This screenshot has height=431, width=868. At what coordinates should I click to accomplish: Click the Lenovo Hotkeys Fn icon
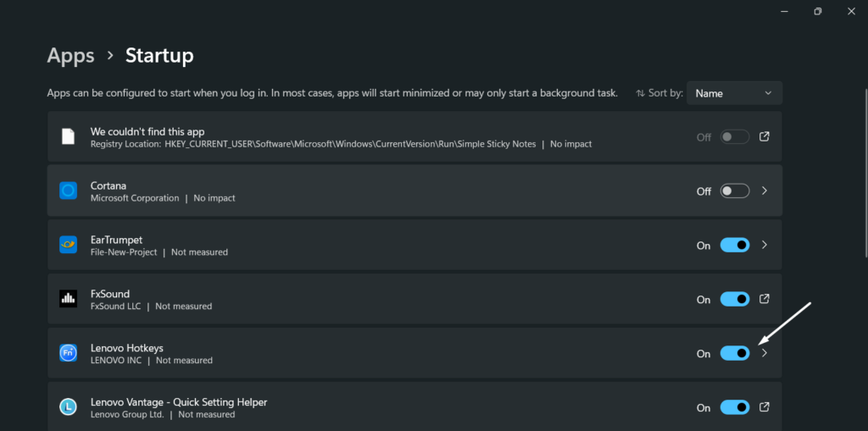click(x=68, y=353)
